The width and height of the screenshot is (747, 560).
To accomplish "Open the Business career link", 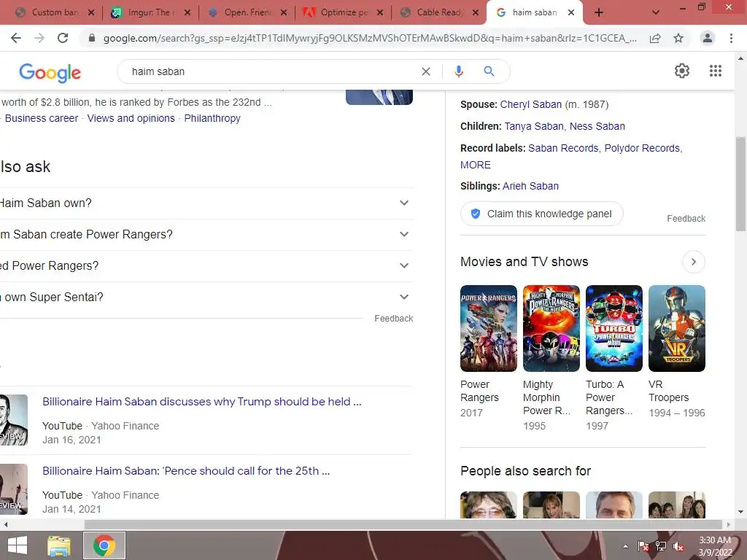I will tap(42, 118).
